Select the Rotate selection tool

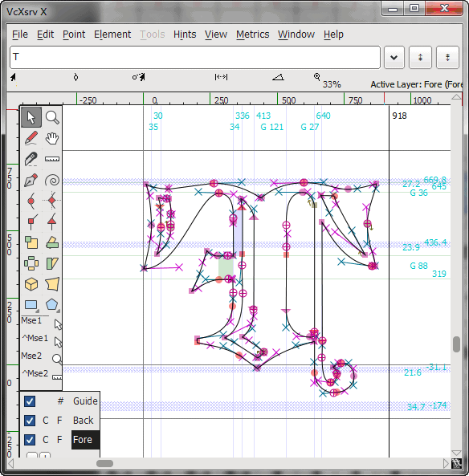(x=31, y=263)
